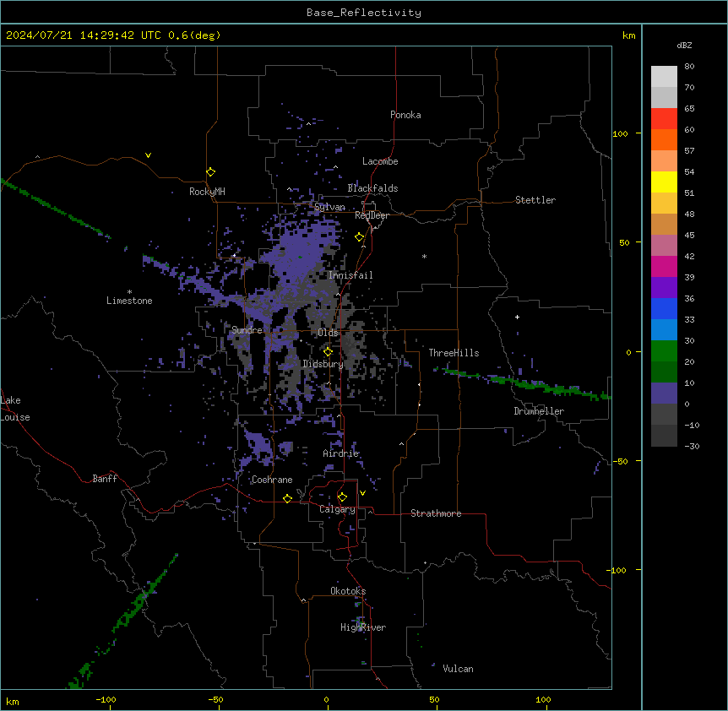This screenshot has height=711, width=728.
Task: Select the Olds label
Action: click(328, 333)
